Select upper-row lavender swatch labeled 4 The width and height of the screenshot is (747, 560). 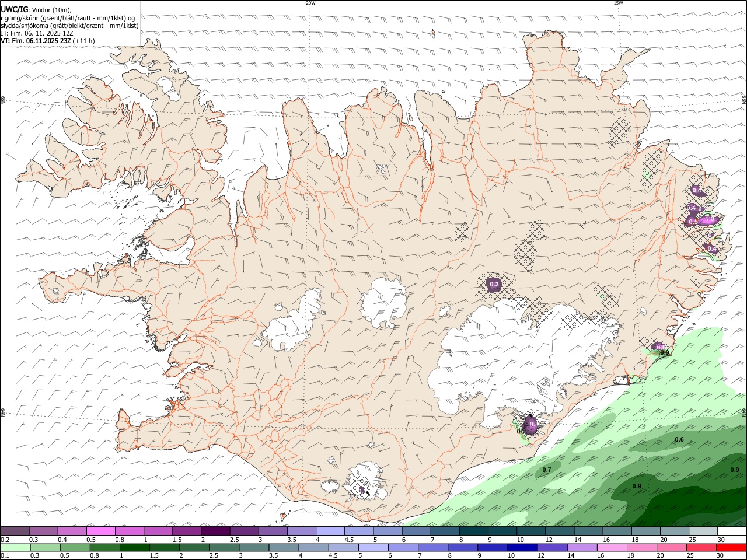(330, 531)
